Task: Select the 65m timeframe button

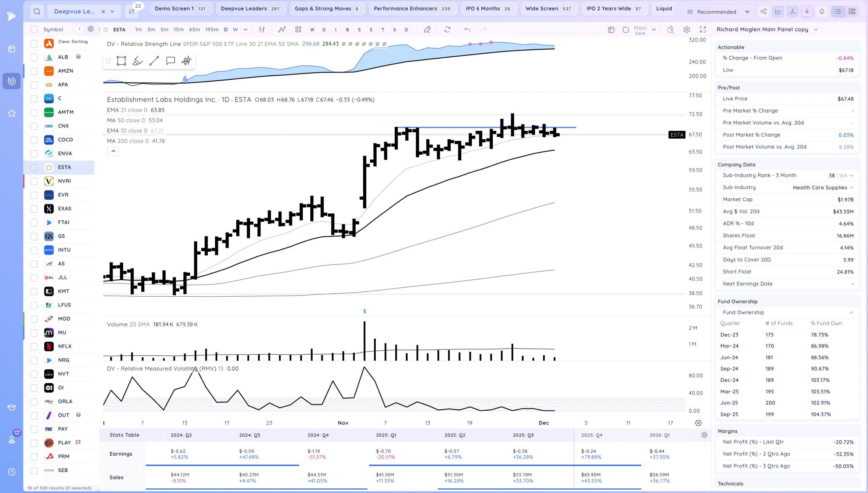Action: click(194, 29)
